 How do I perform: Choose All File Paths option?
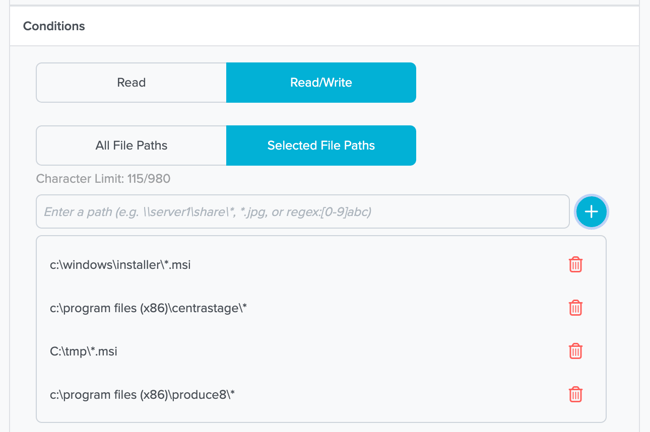pos(131,146)
